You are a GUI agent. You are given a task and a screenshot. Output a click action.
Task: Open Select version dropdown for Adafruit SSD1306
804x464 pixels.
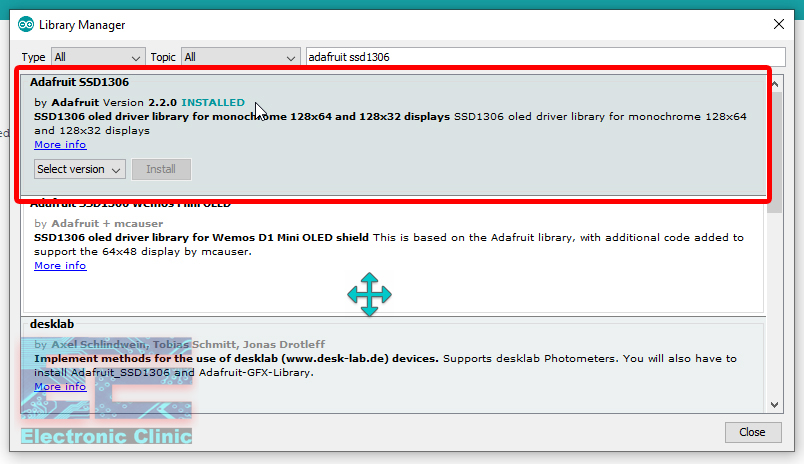click(x=79, y=169)
